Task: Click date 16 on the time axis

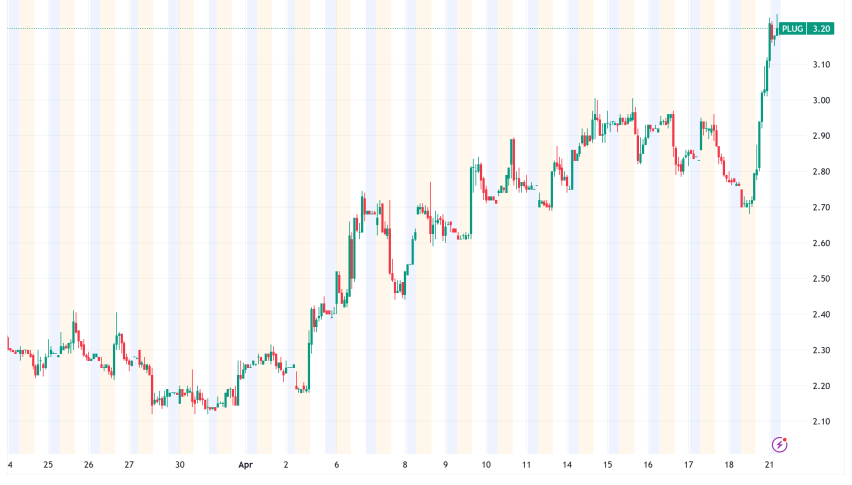Action: tap(648, 465)
